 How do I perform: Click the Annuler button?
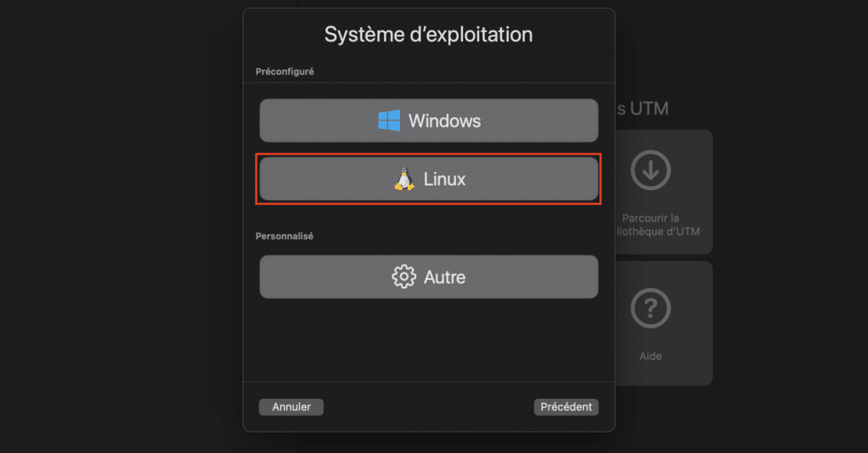click(292, 407)
